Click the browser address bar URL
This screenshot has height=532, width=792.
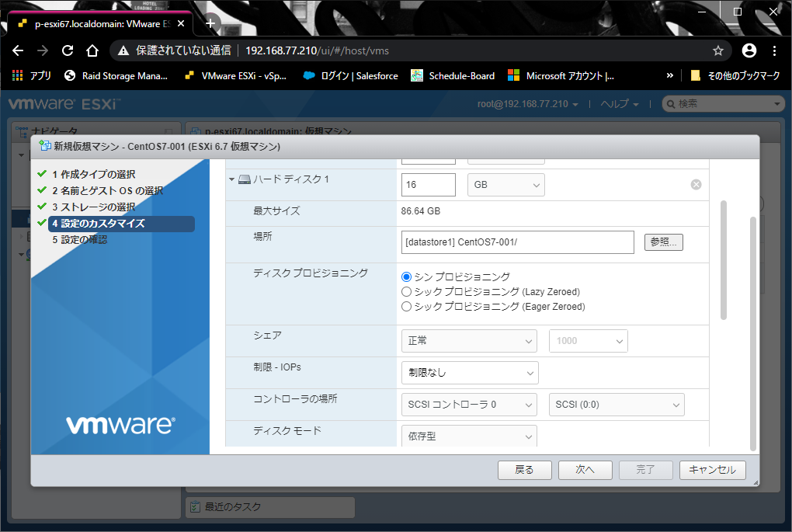(x=317, y=50)
